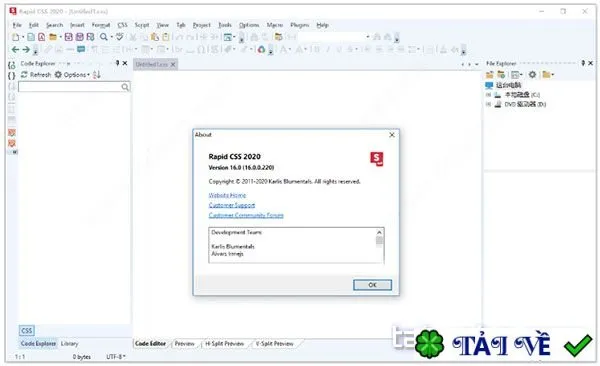Viewport: 600px width, 366px height.
Task: Click the "1:1" cursor position in the status bar
Action: [20, 357]
